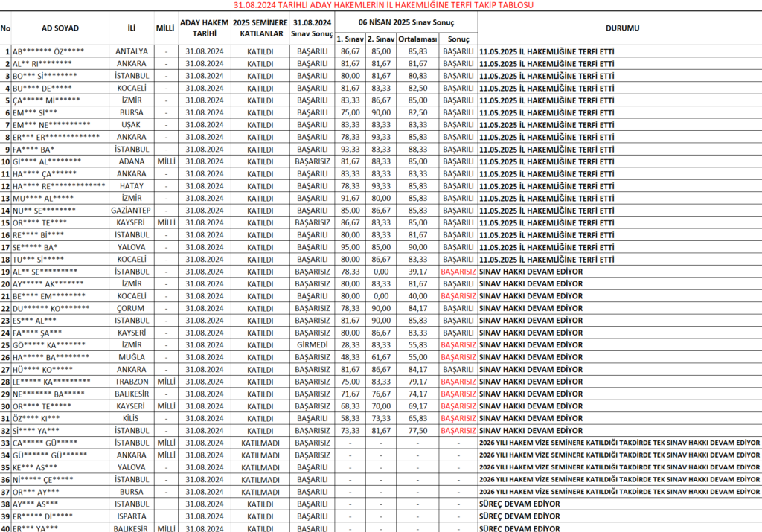Select the name FA**** BA*
The image size is (762, 532).
pos(33,149)
